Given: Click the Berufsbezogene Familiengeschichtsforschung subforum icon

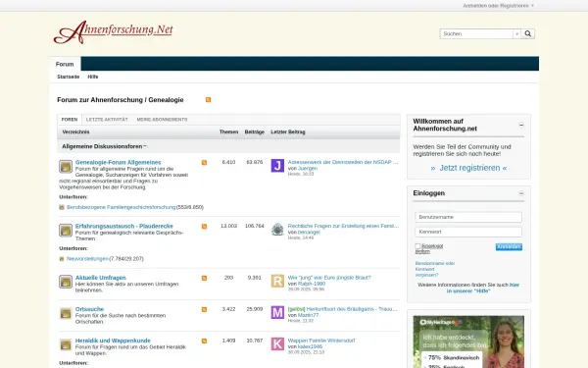Looking at the screenshot, I should pos(62,207).
